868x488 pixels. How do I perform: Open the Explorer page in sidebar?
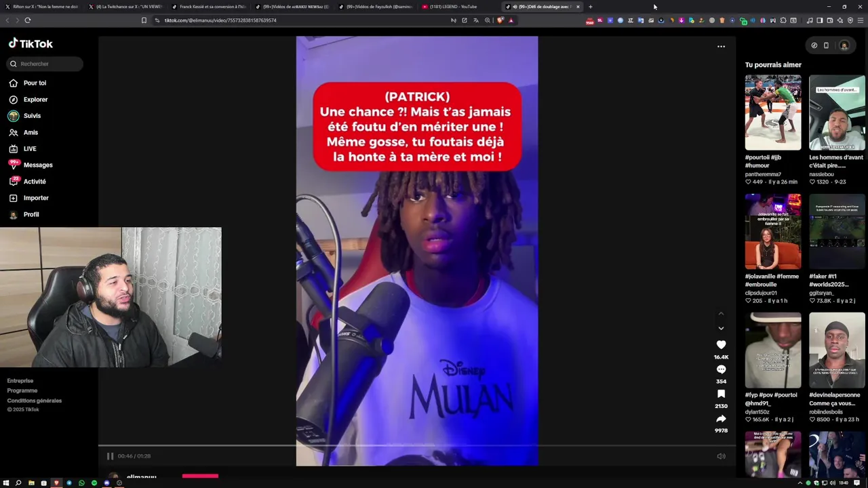pyautogui.click(x=28, y=100)
